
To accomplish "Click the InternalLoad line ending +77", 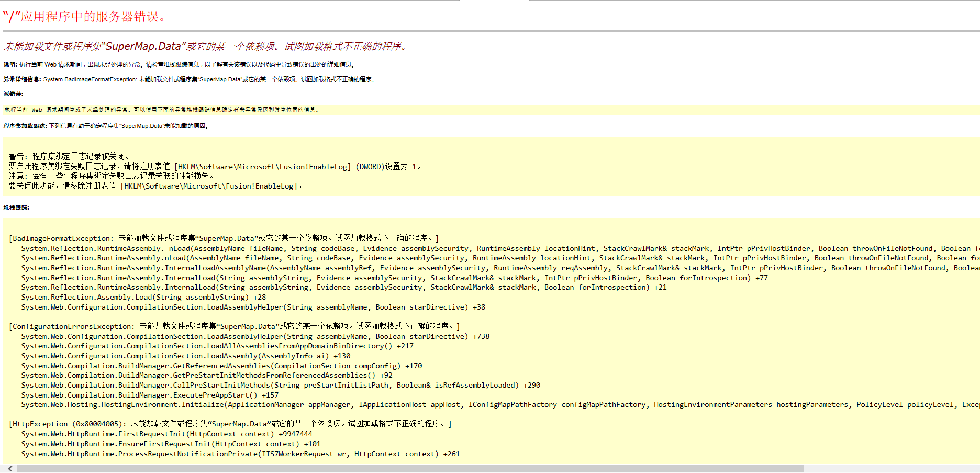I will click(395, 278).
